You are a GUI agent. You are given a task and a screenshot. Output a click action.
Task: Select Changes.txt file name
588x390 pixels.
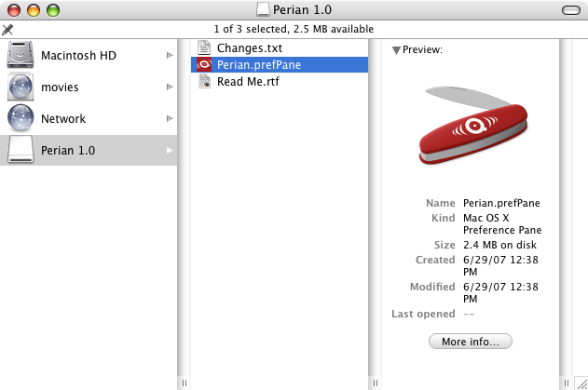(x=250, y=48)
